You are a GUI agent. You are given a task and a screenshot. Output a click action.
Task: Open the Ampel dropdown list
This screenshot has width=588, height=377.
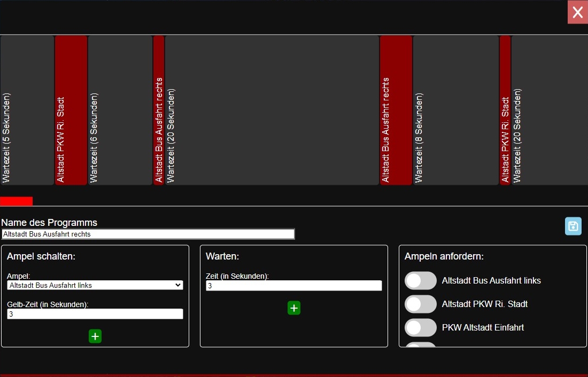(x=95, y=285)
